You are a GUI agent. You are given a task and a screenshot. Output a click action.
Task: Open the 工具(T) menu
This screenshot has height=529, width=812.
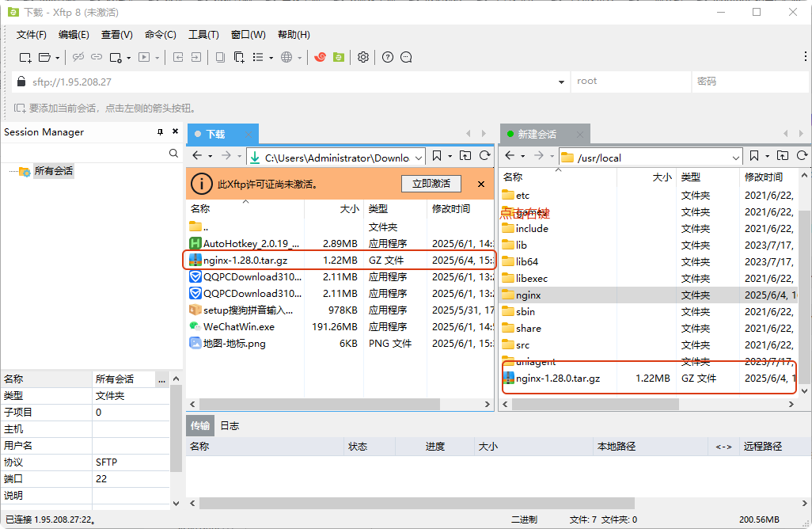[x=203, y=35]
